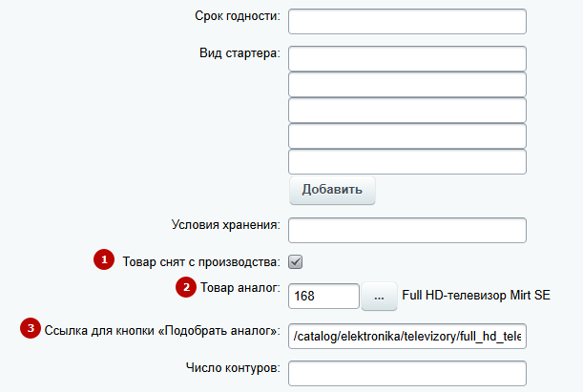Click the red badge numbered 1

pyautogui.click(x=102, y=259)
